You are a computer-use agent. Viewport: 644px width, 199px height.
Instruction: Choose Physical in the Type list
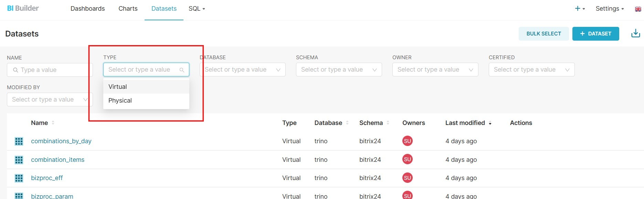click(x=120, y=101)
